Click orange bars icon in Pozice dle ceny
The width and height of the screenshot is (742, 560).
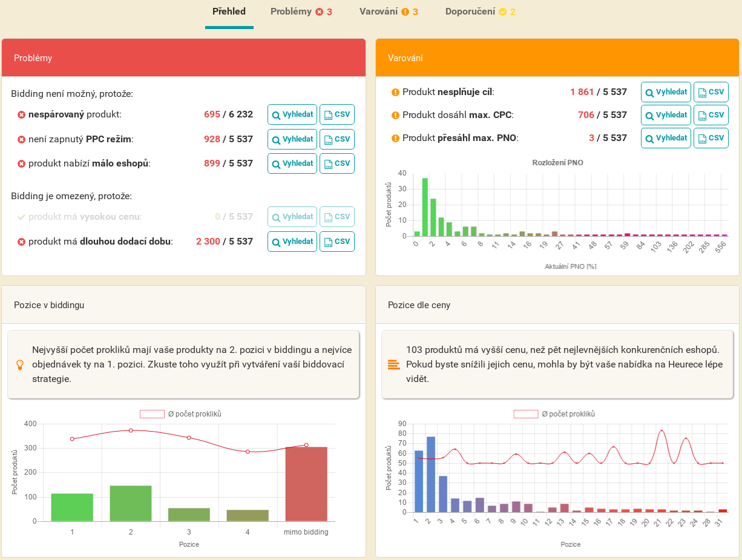393,364
